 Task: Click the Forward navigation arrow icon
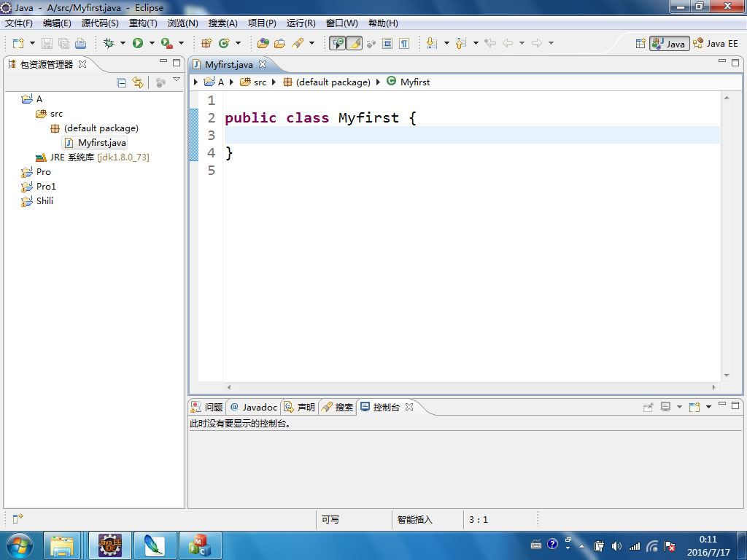pyautogui.click(x=537, y=43)
